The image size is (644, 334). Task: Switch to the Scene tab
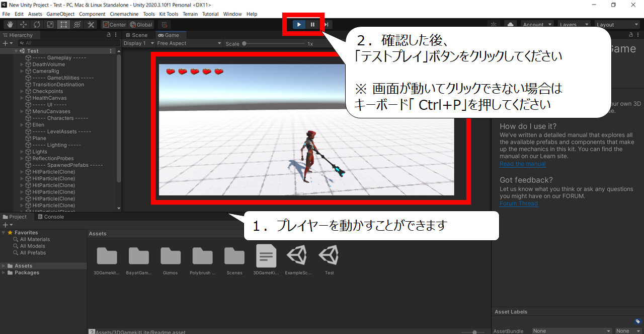tap(136, 35)
